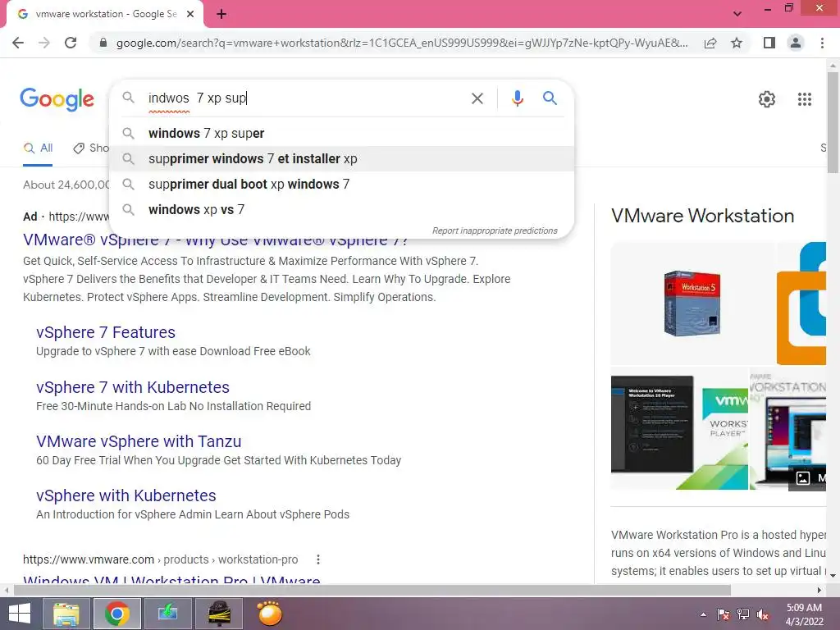This screenshot has height=630, width=840.
Task: Open the 'vSphere 7 Features' link
Action: pos(106,332)
